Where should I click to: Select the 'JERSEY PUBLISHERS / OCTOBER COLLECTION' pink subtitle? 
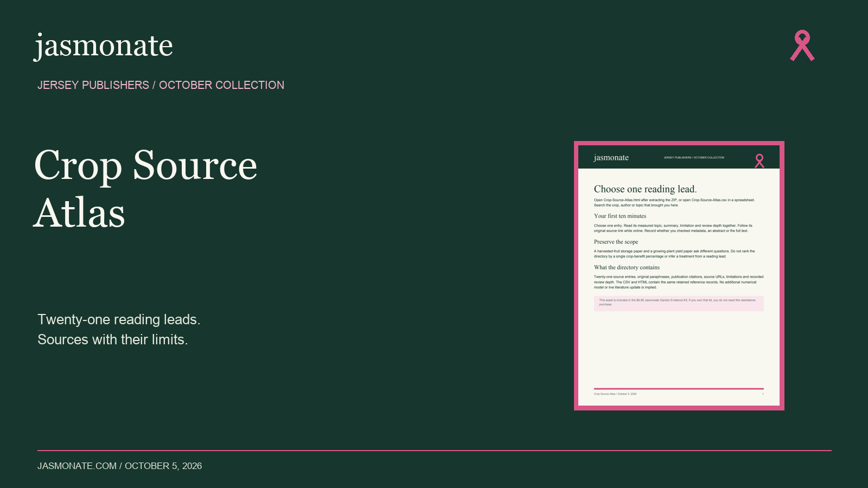coord(161,85)
